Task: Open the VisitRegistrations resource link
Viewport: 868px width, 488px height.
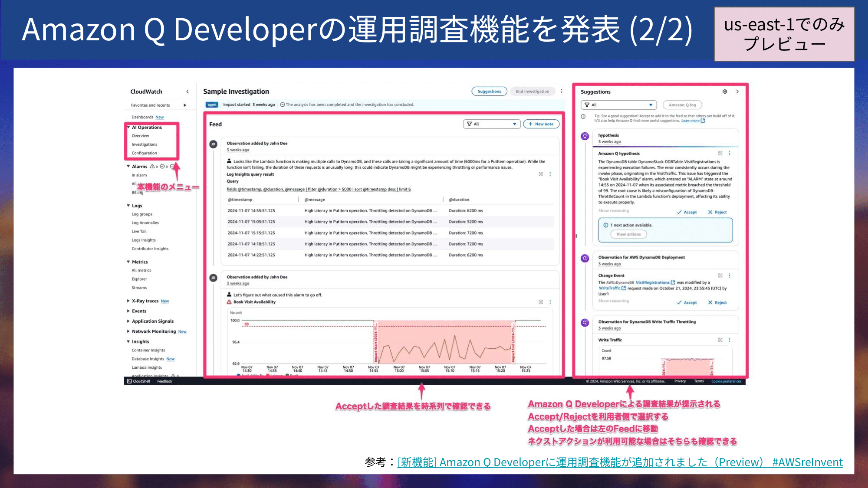Action: pyautogui.click(x=655, y=282)
